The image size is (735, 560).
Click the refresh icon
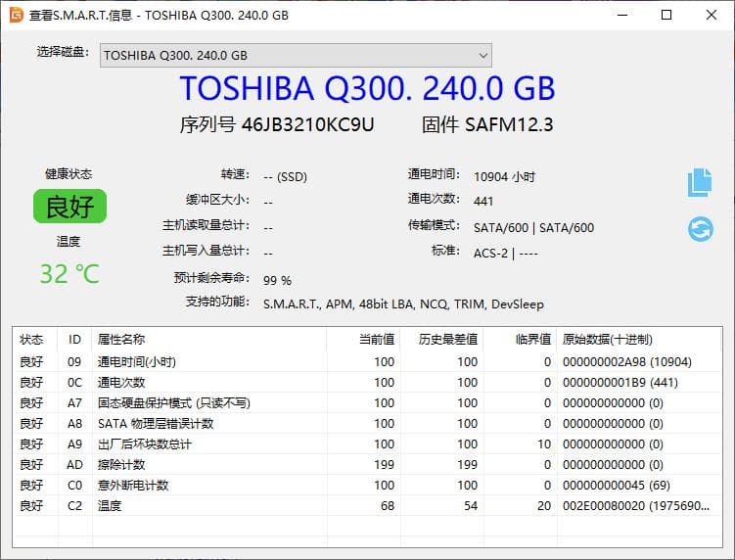(x=701, y=229)
